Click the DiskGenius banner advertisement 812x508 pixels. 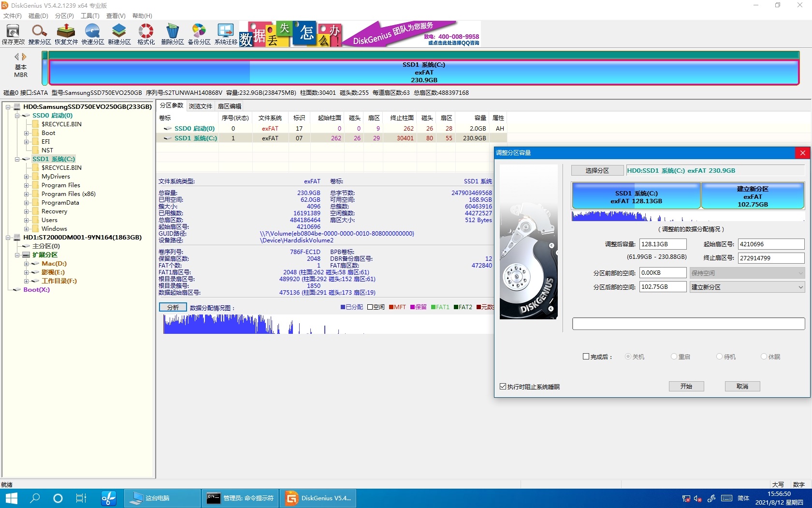point(360,33)
